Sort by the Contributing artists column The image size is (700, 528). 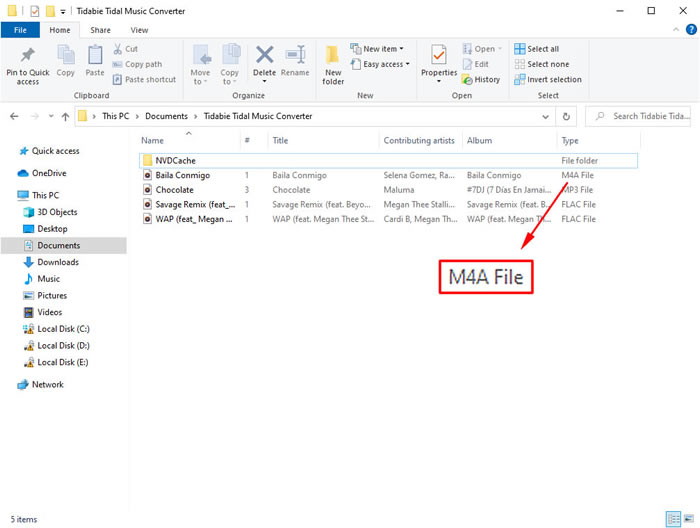(x=419, y=140)
